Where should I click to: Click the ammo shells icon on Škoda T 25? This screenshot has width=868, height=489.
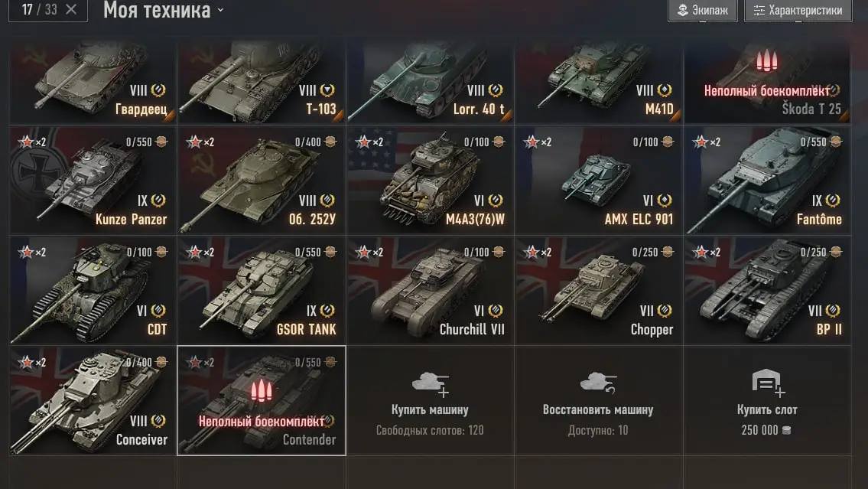point(767,61)
